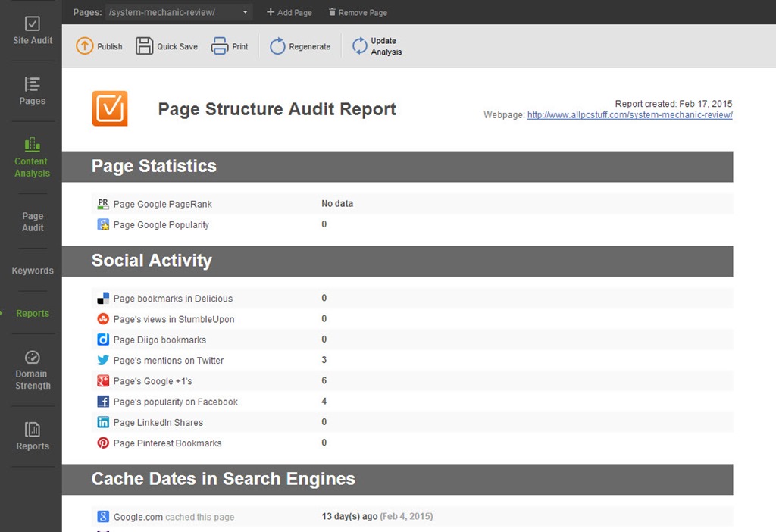This screenshot has height=532, width=776.
Task: Click the Report created date text
Action: (x=674, y=103)
